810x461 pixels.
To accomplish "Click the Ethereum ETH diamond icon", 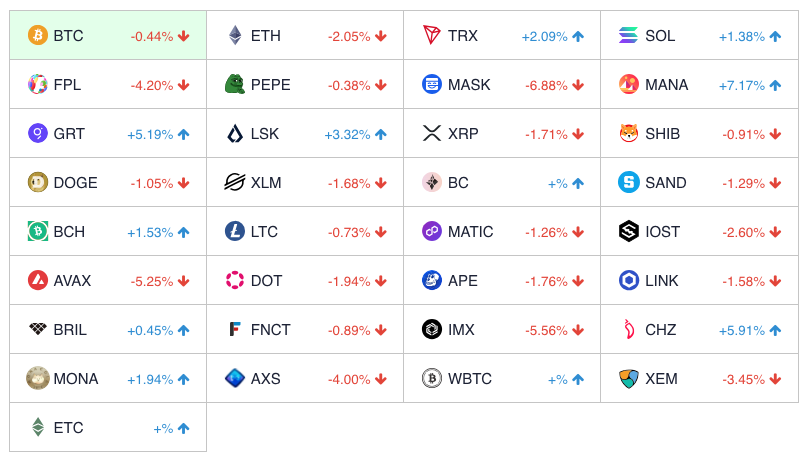I will (235, 36).
